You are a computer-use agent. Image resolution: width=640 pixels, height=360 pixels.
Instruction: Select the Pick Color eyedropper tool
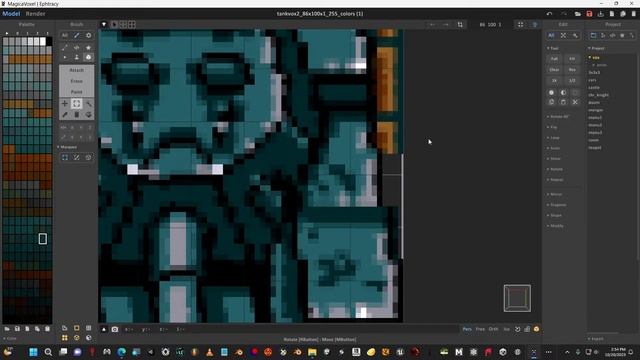(64, 115)
